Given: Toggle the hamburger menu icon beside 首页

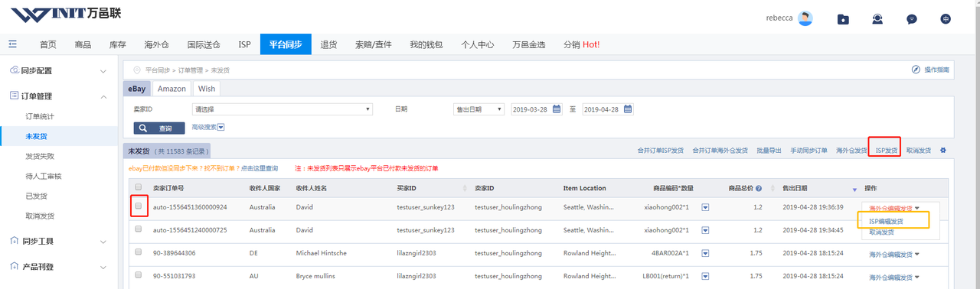Looking at the screenshot, I should point(12,44).
